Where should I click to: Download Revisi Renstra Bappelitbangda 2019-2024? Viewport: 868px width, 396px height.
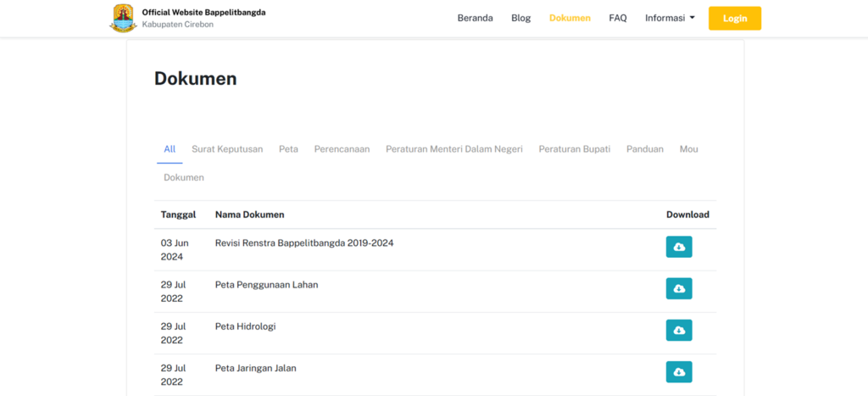coord(679,247)
